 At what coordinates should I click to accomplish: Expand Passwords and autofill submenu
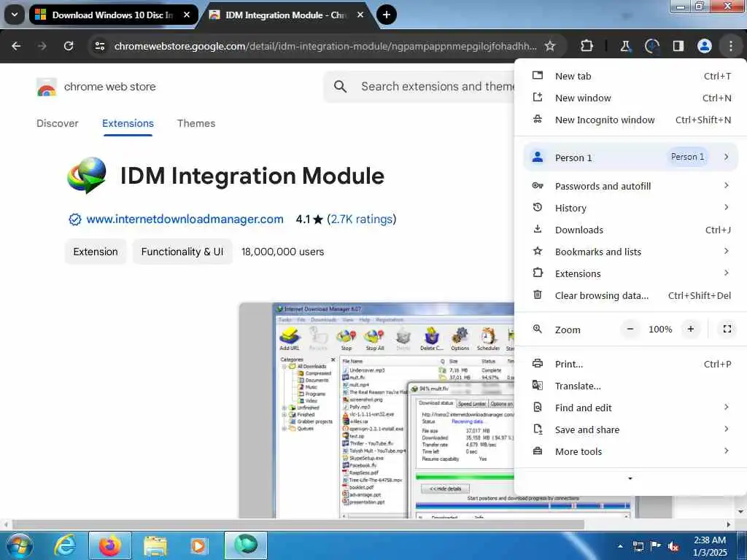(631, 186)
